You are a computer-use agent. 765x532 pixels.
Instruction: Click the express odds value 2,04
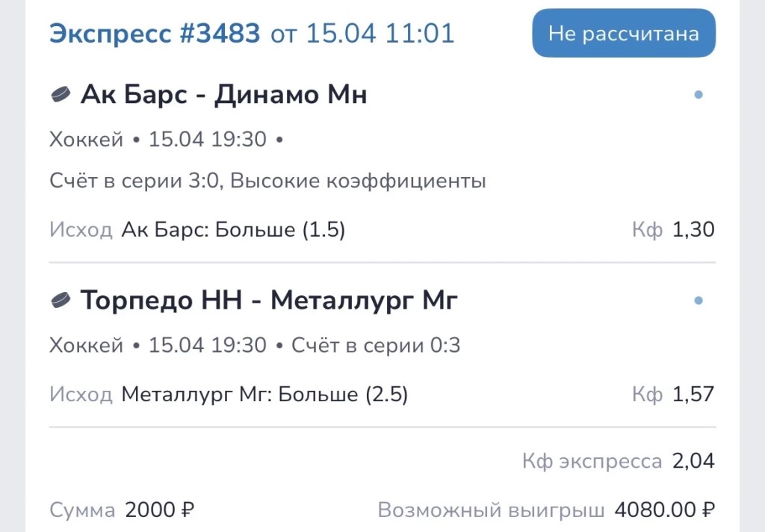693,461
